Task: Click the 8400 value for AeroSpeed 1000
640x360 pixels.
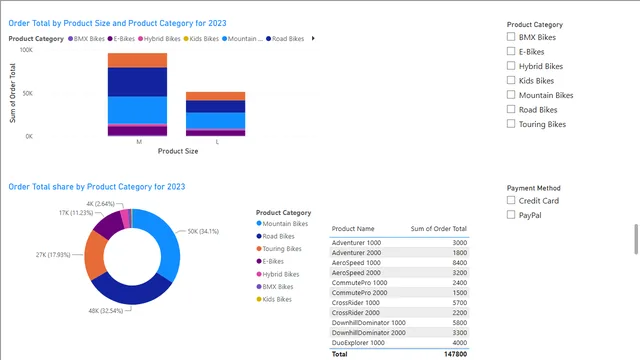Action: pyautogui.click(x=460, y=262)
